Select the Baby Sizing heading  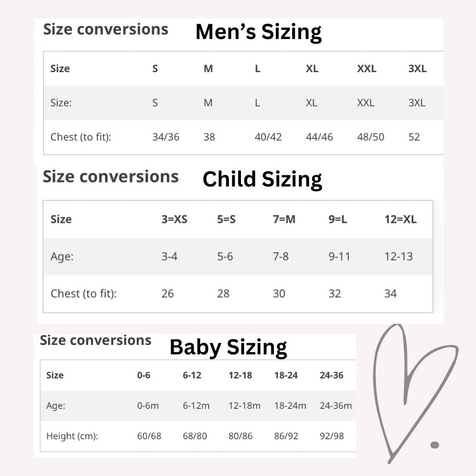pos(228,348)
